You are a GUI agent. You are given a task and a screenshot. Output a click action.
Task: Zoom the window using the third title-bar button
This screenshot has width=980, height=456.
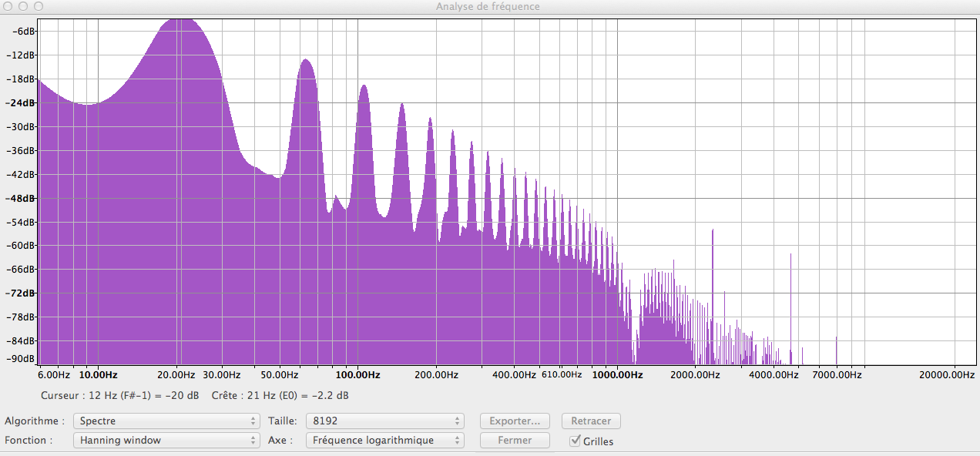(x=38, y=6)
